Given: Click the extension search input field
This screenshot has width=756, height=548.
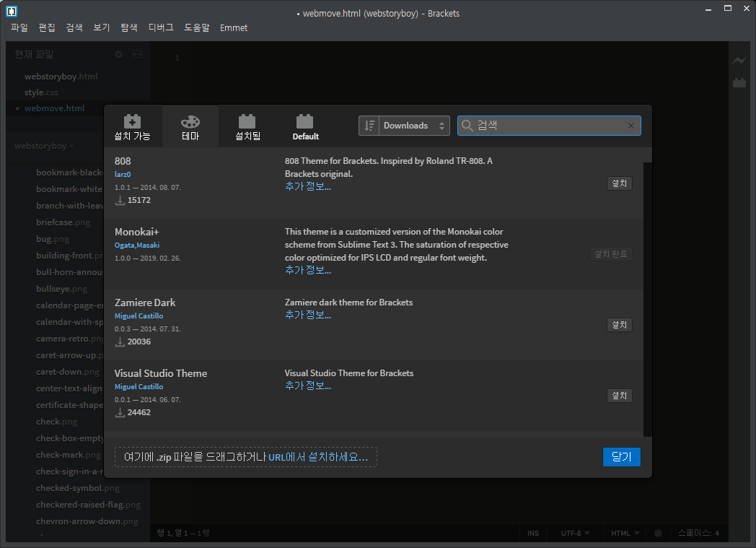Looking at the screenshot, I should 549,126.
